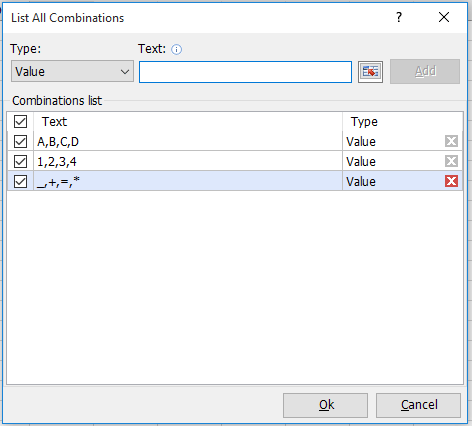472x426 pixels.
Task: Focus the Text input field
Action: [245, 72]
